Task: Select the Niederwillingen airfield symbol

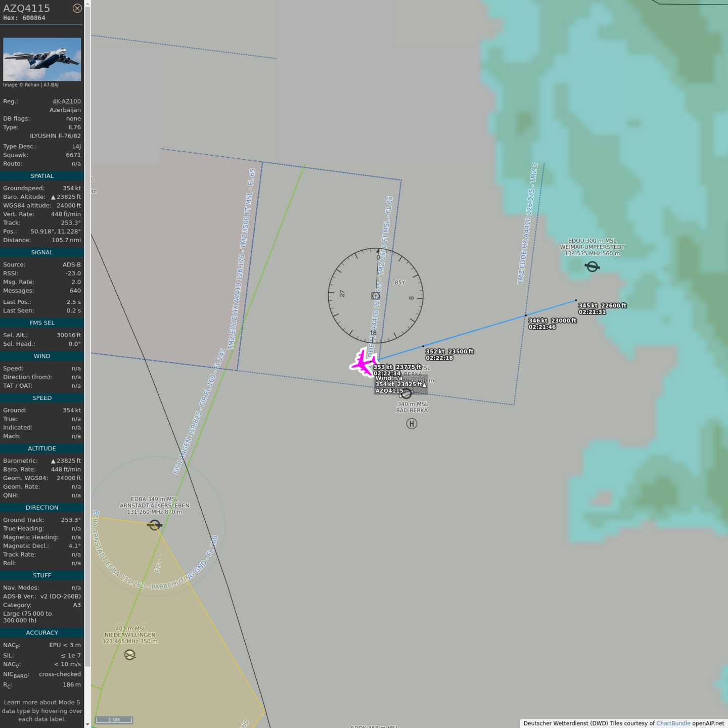Action: pyautogui.click(x=130, y=655)
